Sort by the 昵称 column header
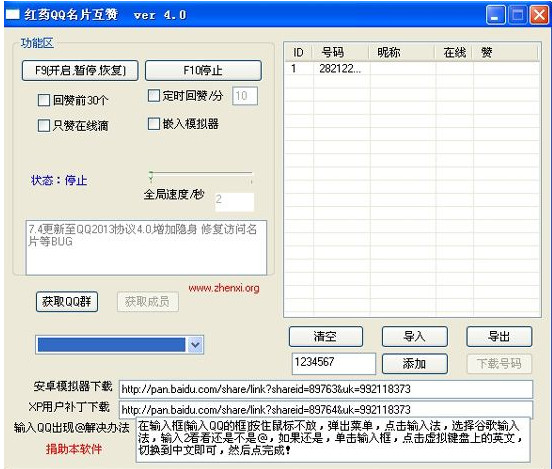Image resolution: width=552 pixels, height=469 pixels. click(x=402, y=52)
